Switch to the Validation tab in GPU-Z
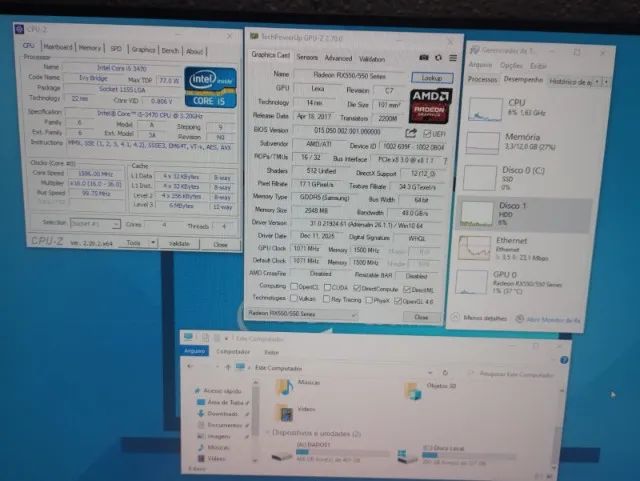Image resolution: width=640 pixels, height=481 pixels. [372, 59]
